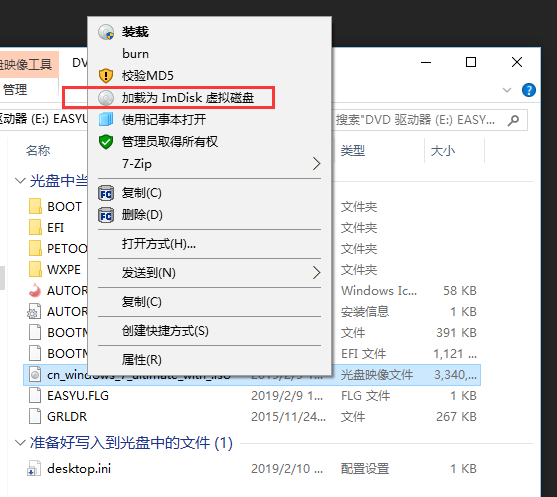Choose 使用记事本打开 menu entry
The width and height of the screenshot is (557, 497).
[x=210, y=119]
